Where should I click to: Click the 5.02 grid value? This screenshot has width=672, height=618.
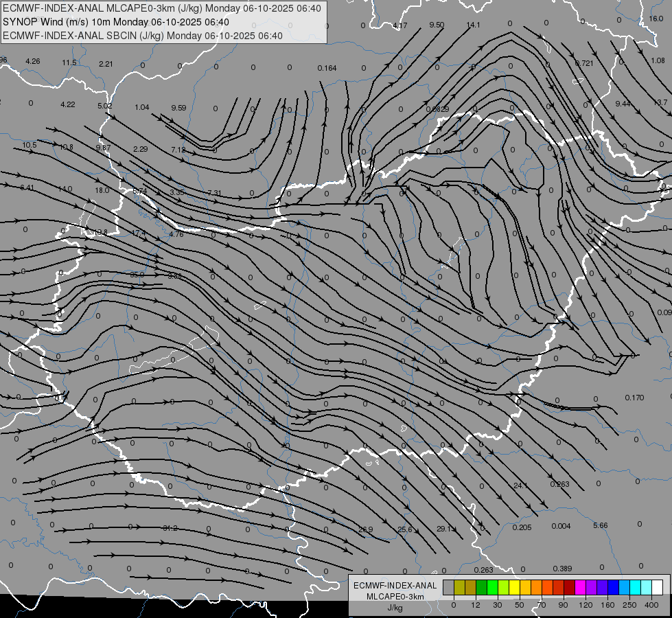click(x=104, y=106)
